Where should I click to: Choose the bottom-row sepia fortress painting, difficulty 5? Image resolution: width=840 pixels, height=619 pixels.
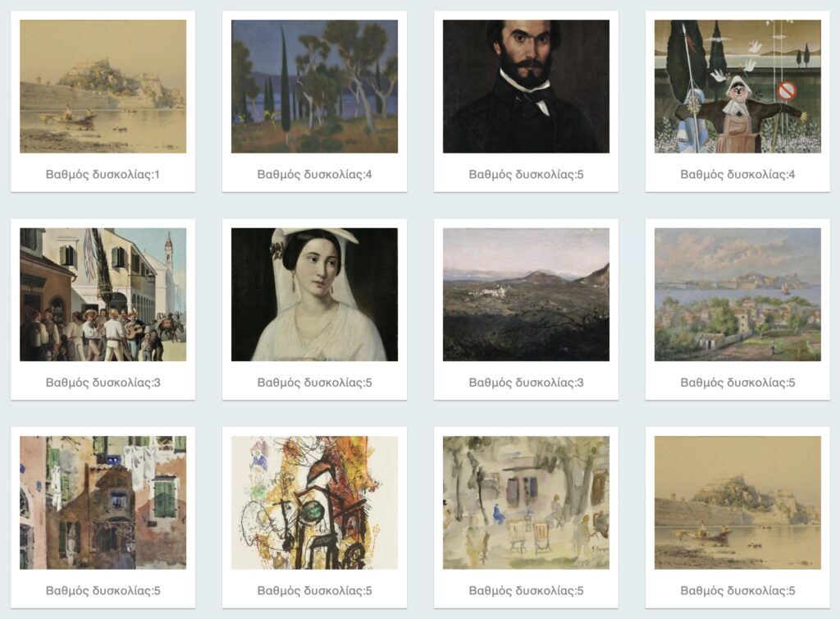[x=737, y=502]
